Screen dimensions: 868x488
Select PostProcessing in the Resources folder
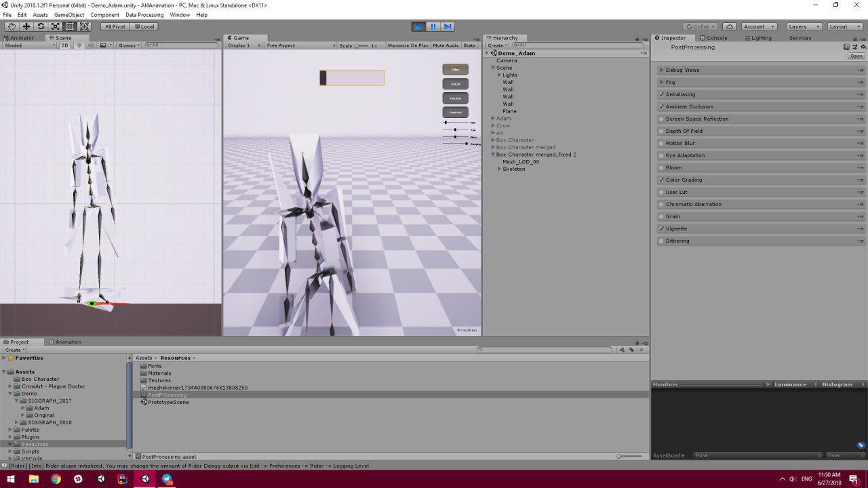coord(167,394)
